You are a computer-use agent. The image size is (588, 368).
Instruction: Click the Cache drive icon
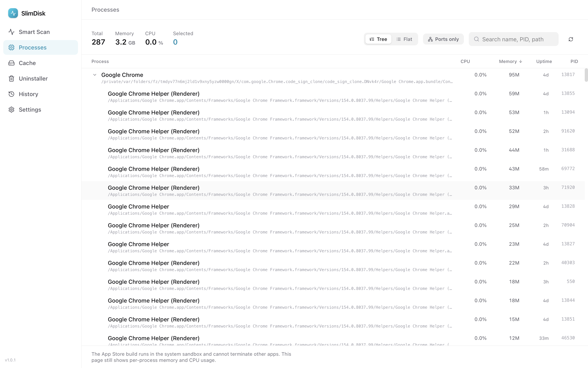pos(11,63)
